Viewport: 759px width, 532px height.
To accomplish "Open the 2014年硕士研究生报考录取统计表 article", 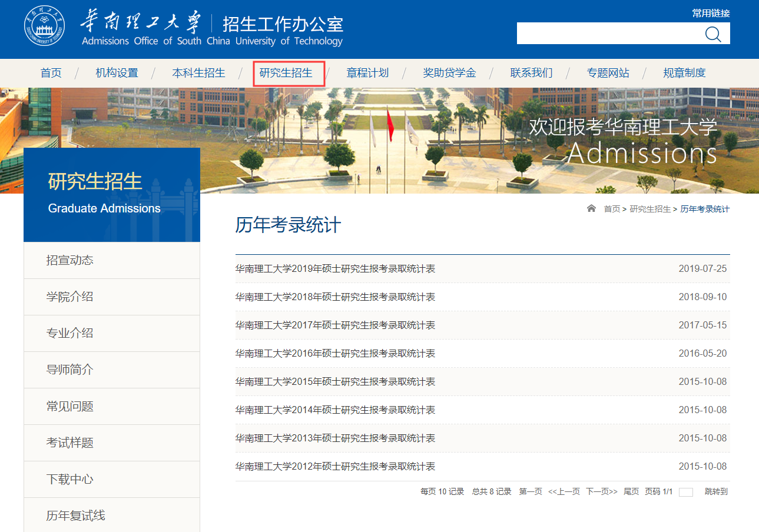I will point(335,410).
